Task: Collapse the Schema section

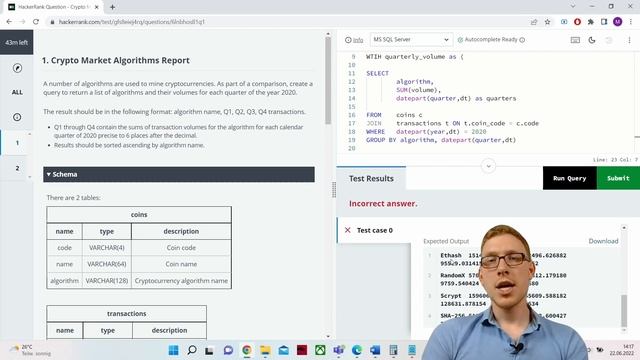Action: click(x=179, y=174)
